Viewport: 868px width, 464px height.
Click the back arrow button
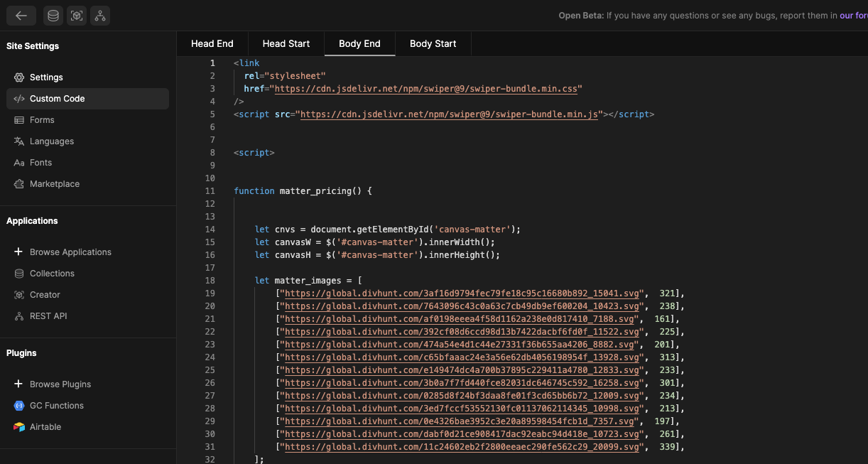click(21, 16)
